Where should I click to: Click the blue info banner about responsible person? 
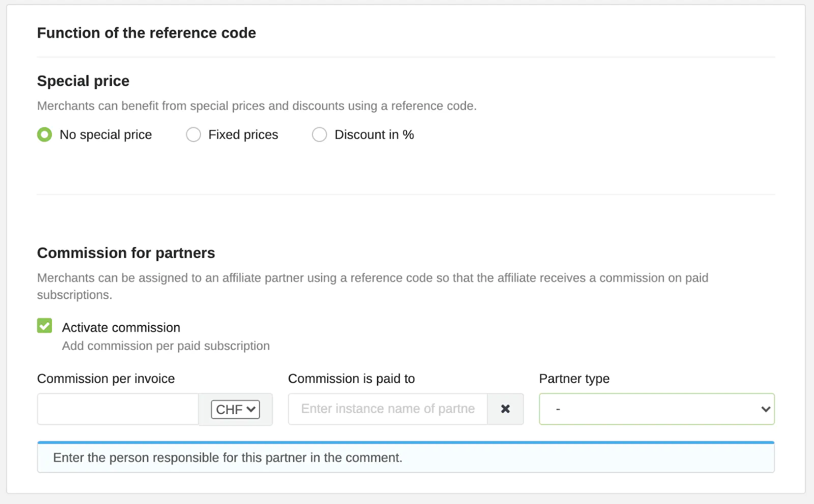405,458
